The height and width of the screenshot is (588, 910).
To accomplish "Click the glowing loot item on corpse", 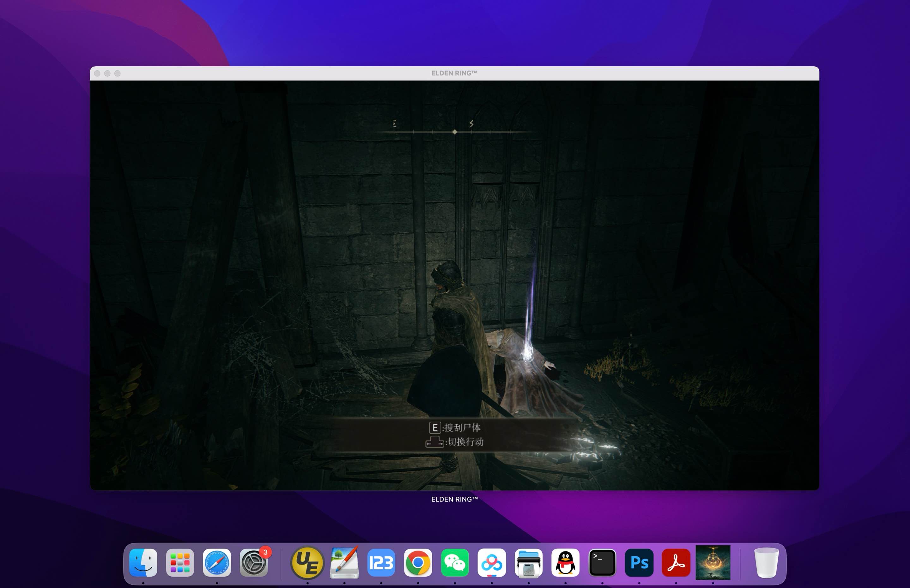I will tap(528, 352).
